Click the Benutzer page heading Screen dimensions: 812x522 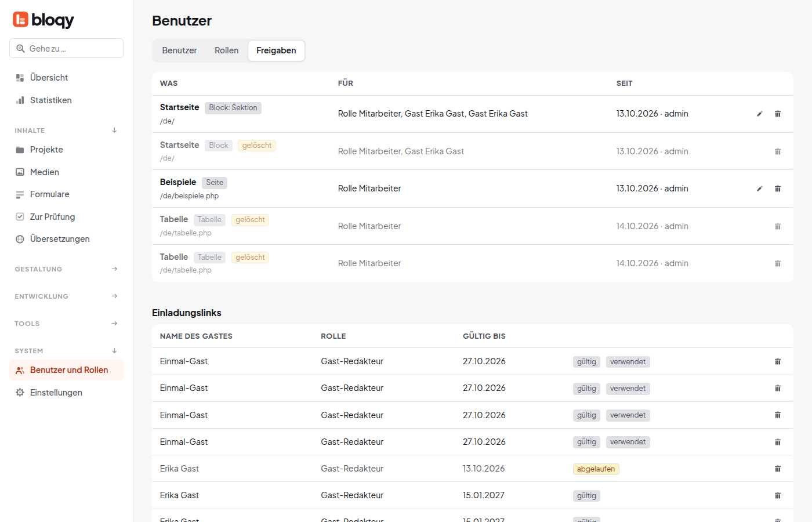[182, 21]
